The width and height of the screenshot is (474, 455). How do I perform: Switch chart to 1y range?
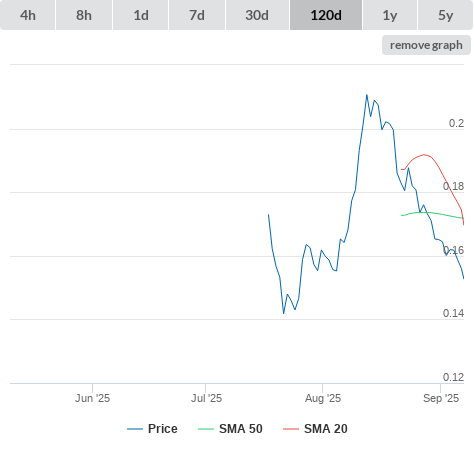pos(390,15)
